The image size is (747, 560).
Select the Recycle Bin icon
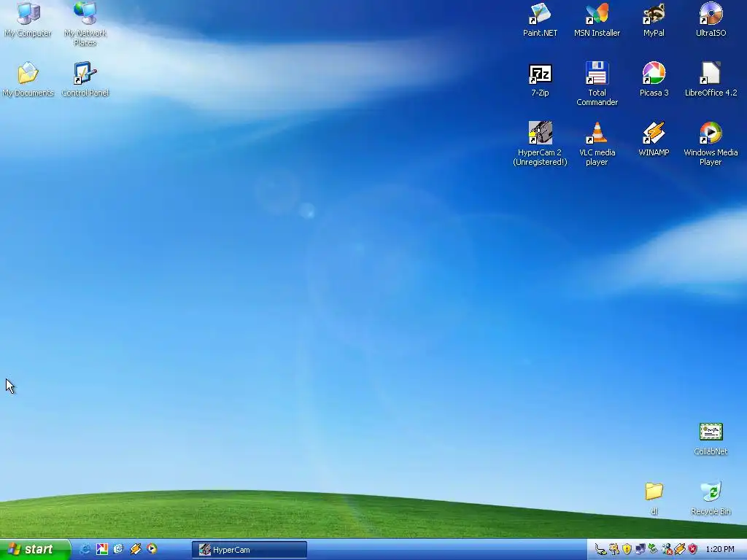coord(711,499)
